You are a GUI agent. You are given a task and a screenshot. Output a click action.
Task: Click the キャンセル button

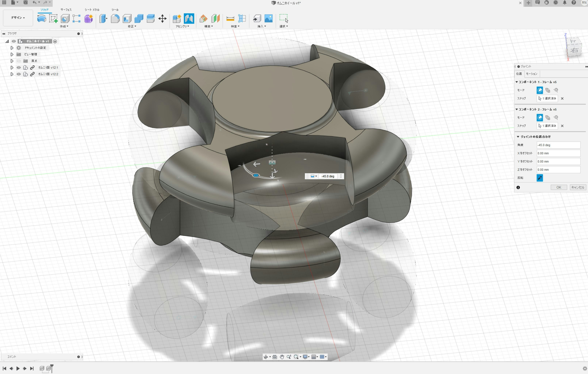[577, 187]
